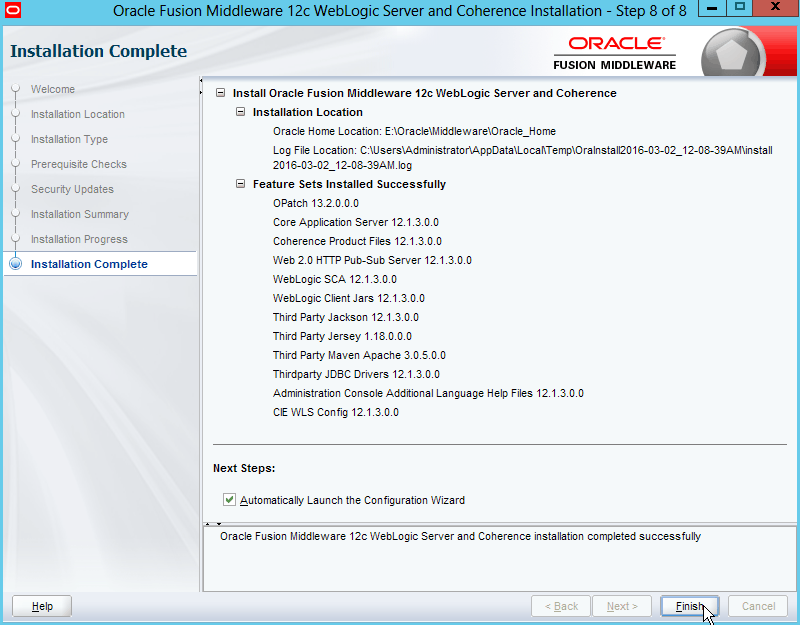Click the Oracle icon in the title bar
The width and height of the screenshot is (800, 625).
13,13
